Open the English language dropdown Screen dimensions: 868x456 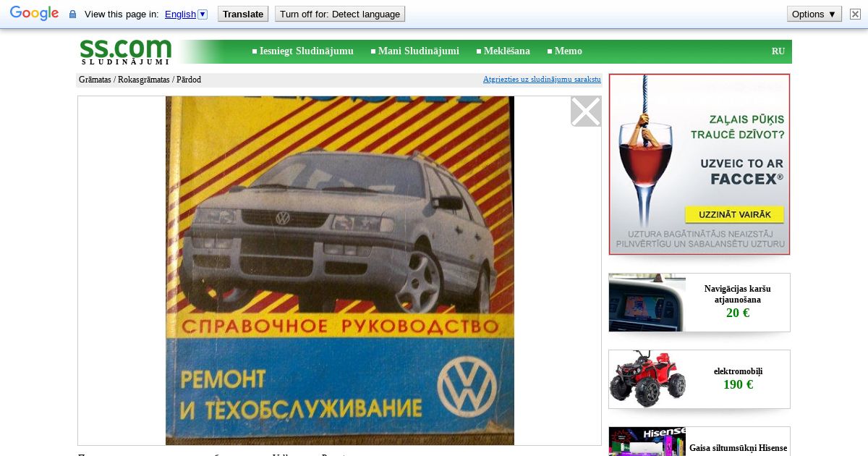(186, 14)
